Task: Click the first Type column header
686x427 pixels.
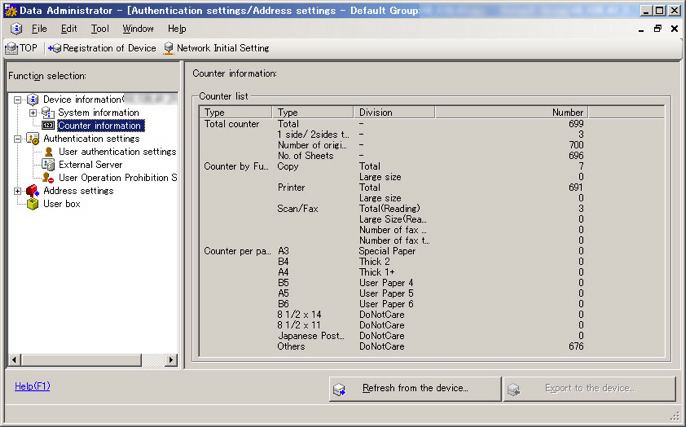Action: click(235, 112)
